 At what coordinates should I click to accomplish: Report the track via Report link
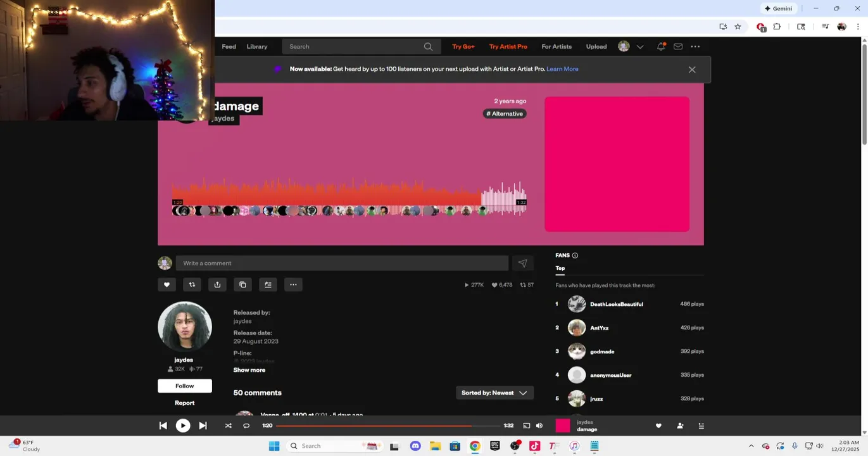[185, 403]
